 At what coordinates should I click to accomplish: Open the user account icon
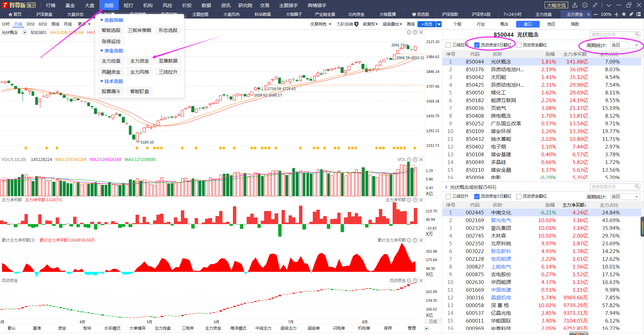(x=575, y=5)
